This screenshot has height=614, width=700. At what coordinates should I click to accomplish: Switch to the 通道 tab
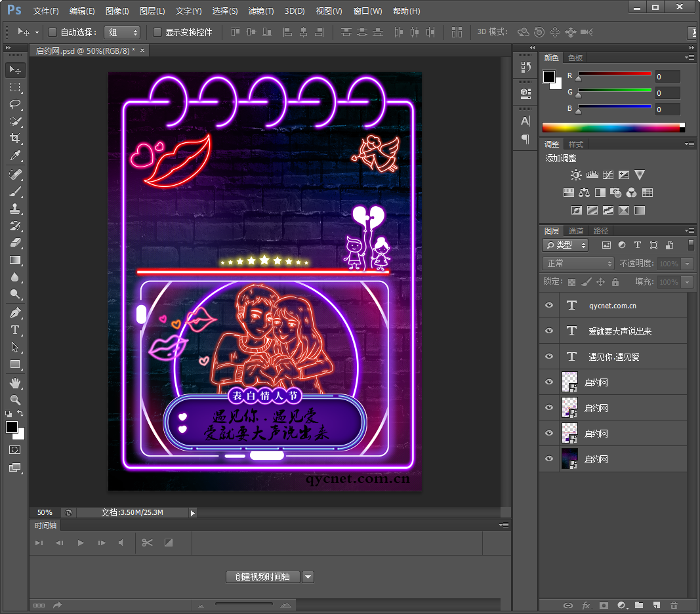[x=576, y=231]
